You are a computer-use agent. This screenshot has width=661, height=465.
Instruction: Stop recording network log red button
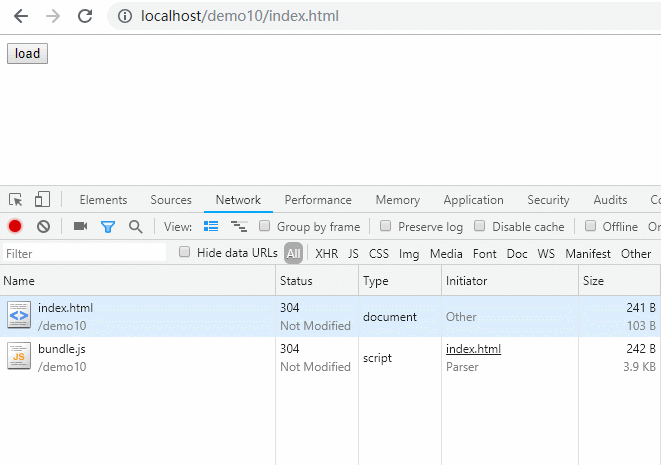(15, 226)
